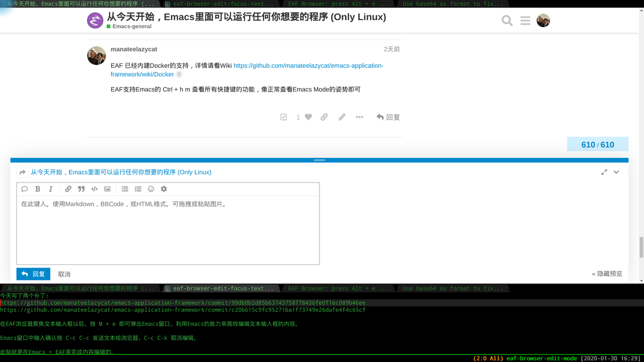644x362 pixels.
Task: Open composer options gear menu
Action: coord(164,189)
